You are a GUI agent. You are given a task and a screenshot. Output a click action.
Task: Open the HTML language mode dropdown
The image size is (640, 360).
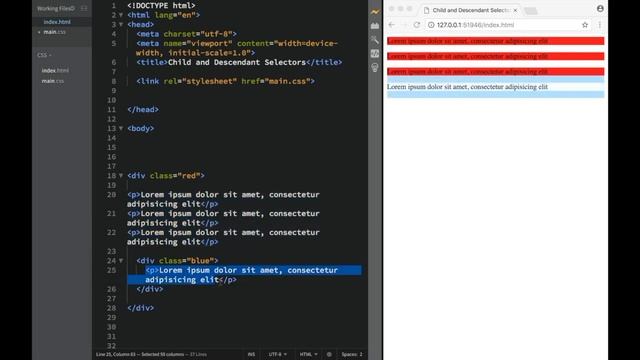tap(309, 354)
